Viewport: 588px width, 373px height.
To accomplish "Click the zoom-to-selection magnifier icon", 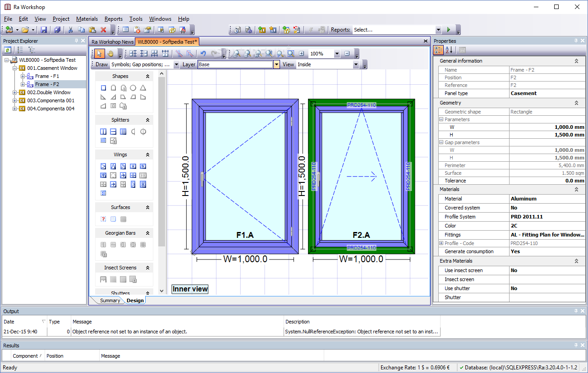I will [x=291, y=54].
